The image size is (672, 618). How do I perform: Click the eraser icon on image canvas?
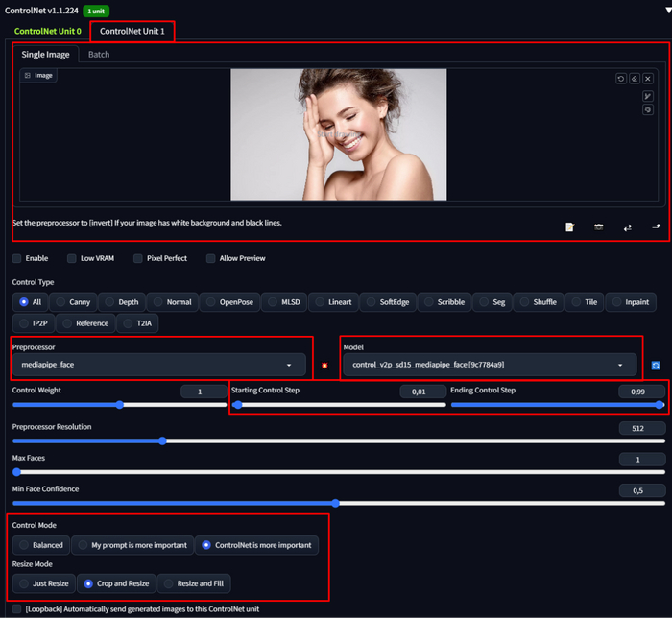tap(635, 79)
